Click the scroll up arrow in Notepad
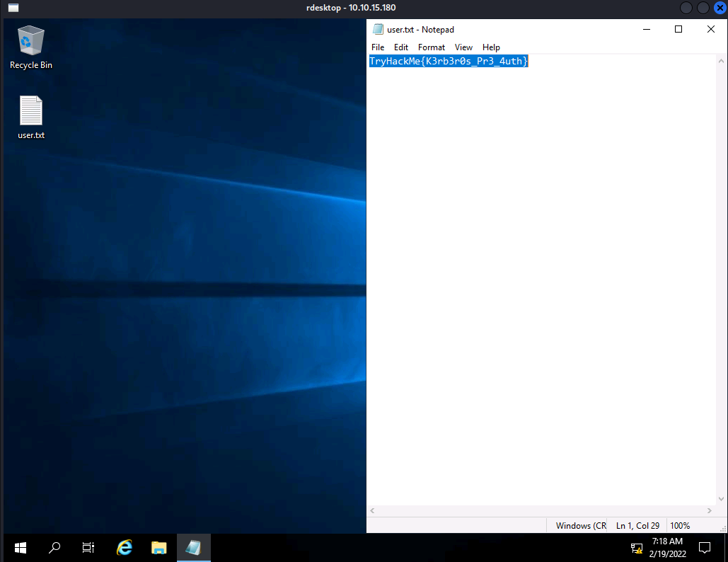 [721, 61]
